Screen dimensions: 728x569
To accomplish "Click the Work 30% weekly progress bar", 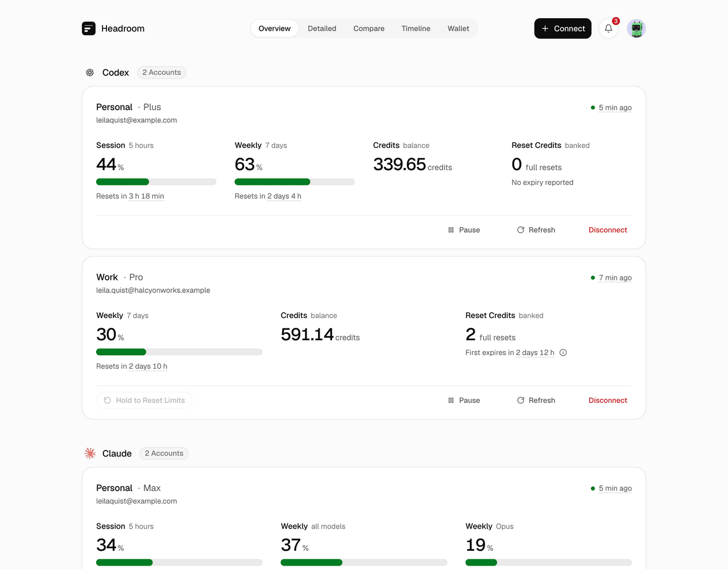I will [179, 352].
